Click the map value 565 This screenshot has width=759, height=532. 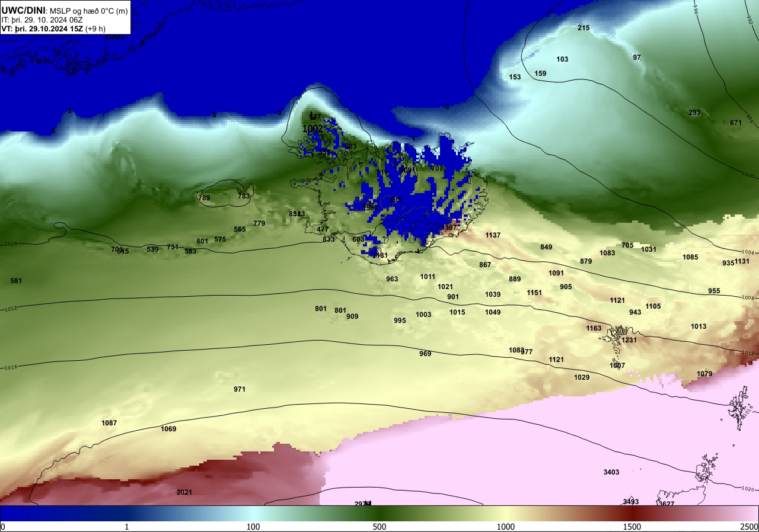coord(240,229)
